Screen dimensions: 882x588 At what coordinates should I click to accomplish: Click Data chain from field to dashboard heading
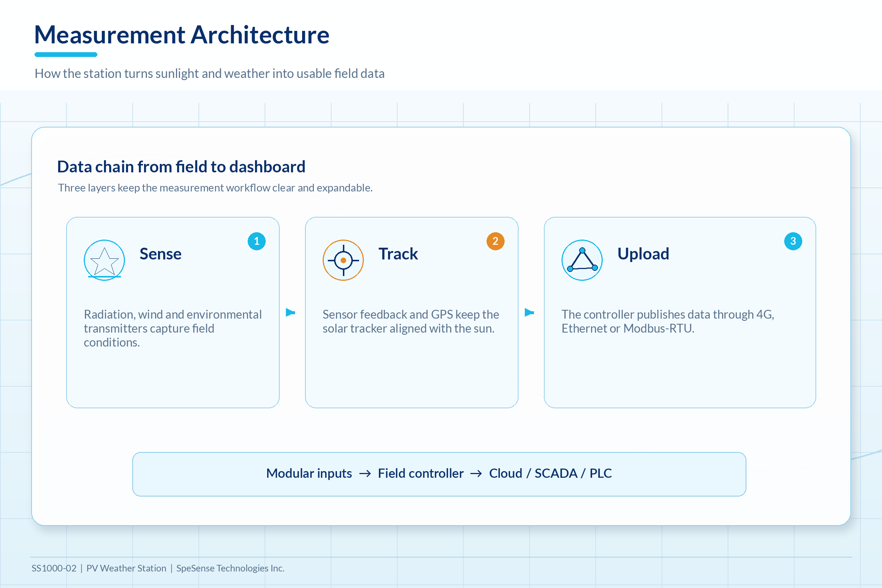(x=182, y=167)
